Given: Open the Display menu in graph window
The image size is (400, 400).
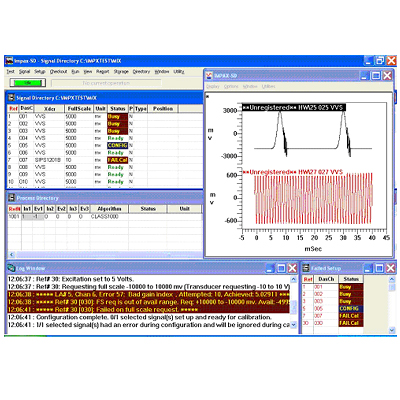Looking at the screenshot, I should point(213,86).
